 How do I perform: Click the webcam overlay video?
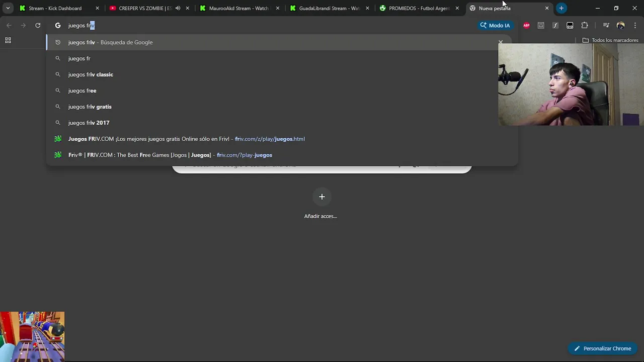(571, 84)
